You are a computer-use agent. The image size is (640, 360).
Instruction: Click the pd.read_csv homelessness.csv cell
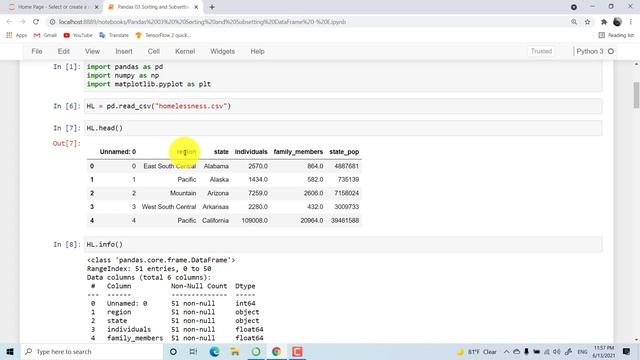point(343,106)
